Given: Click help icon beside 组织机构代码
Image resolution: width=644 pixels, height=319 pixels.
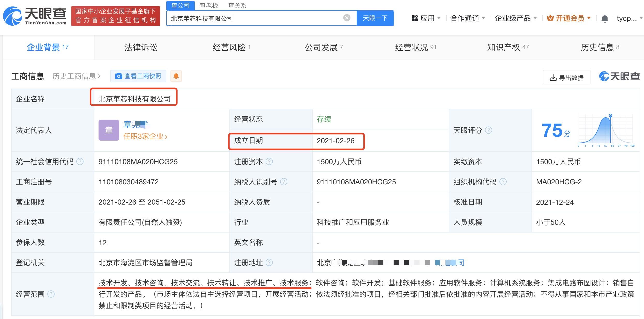Looking at the screenshot, I should click(503, 182).
